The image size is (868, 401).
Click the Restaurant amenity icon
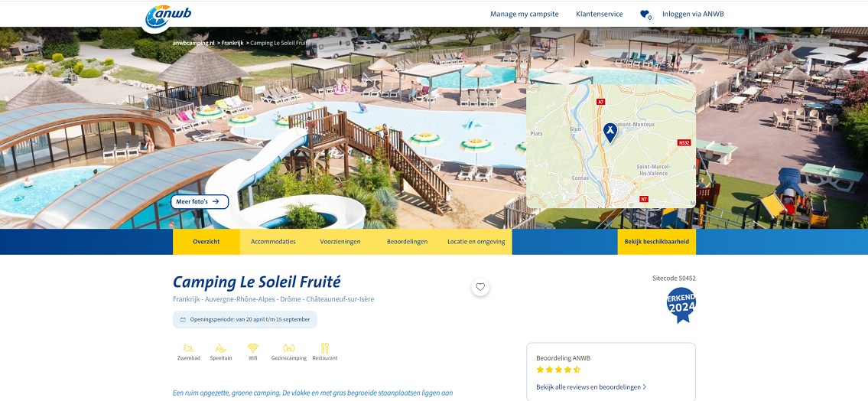[x=325, y=348]
